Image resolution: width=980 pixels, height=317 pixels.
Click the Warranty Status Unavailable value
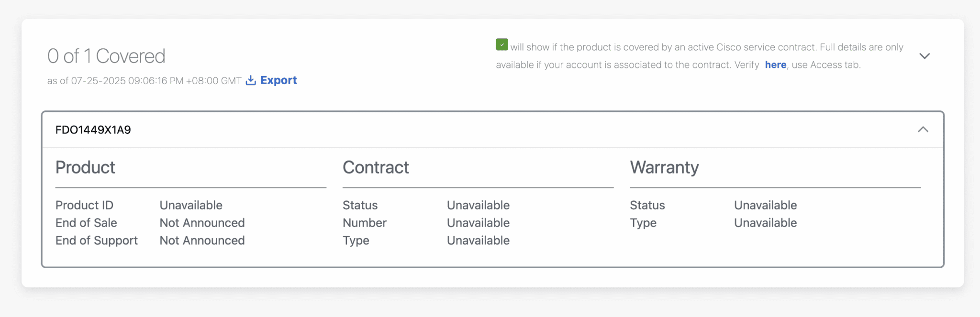[x=765, y=205]
